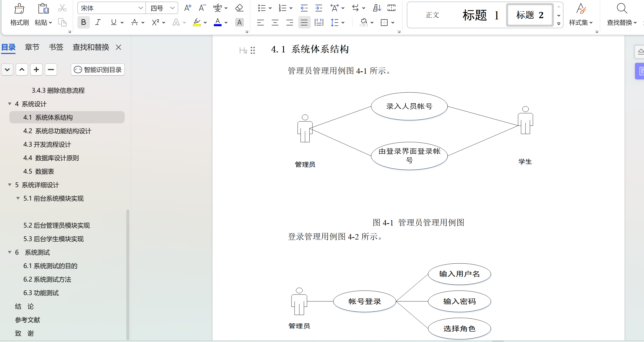The image size is (644, 342).
Task: Toggle justified alignment button
Action: [304, 23]
